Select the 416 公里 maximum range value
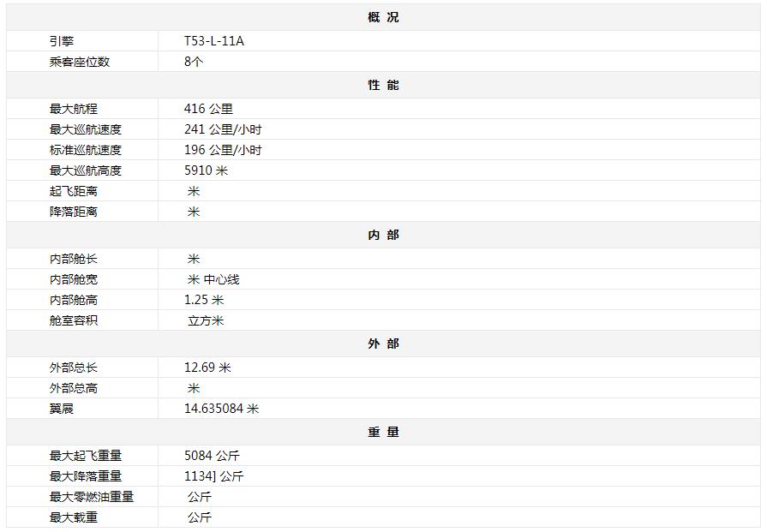The width and height of the screenshot is (767, 532). (x=208, y=109)
